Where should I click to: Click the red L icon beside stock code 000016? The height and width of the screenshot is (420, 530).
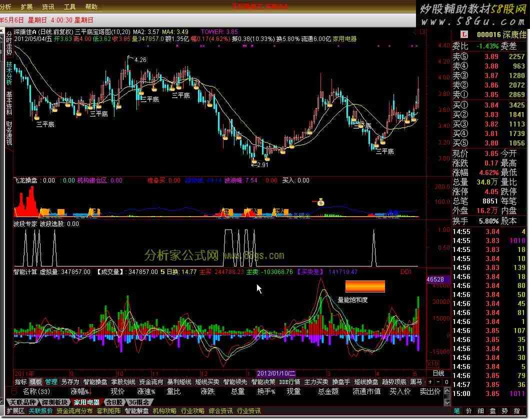(463, 34)
